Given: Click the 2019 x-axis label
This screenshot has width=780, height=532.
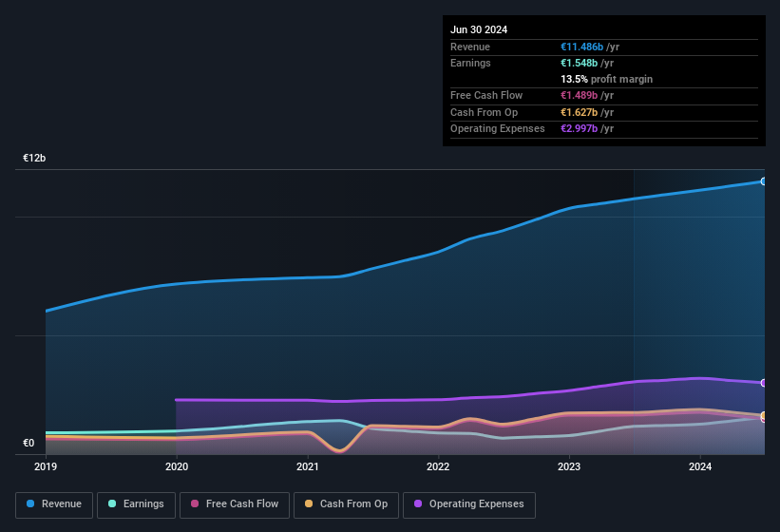Looking at the screenshot, I should pyautogui.click(x=46, y=466).
